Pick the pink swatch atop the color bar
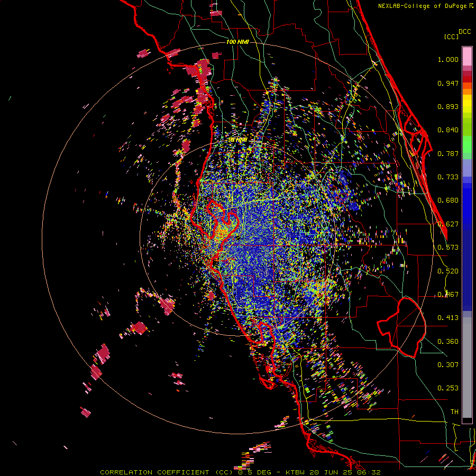The width and height of the screenshot is (476, 476). click(467, 57)
